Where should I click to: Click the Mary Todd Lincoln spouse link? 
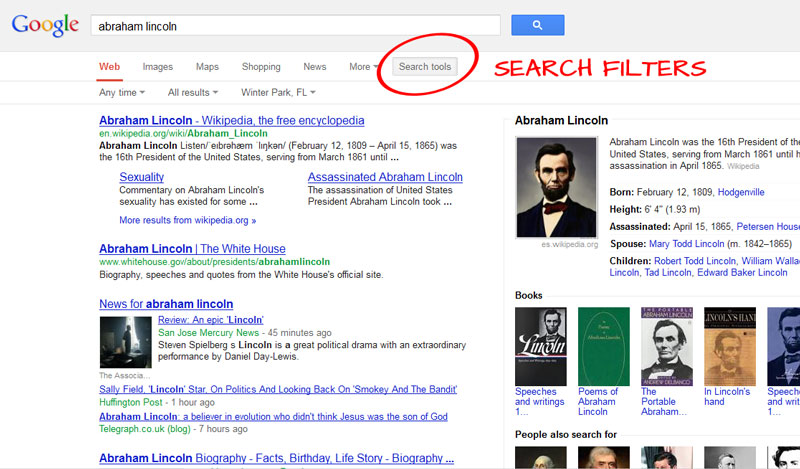click(x=686, y=244)
